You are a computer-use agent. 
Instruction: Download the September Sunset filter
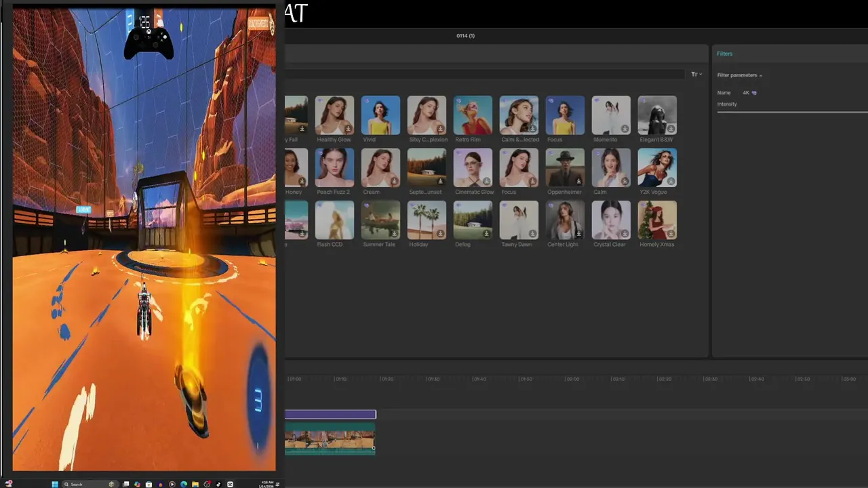[x=440, y=181]
